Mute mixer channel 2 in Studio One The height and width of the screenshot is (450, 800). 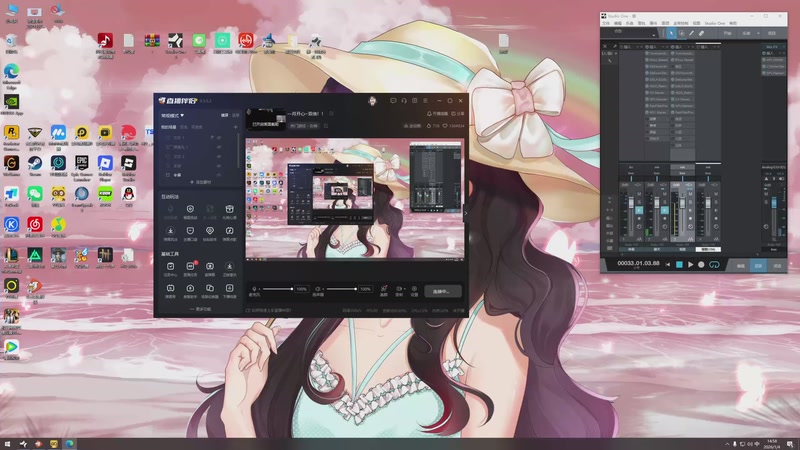coord(664,194)
